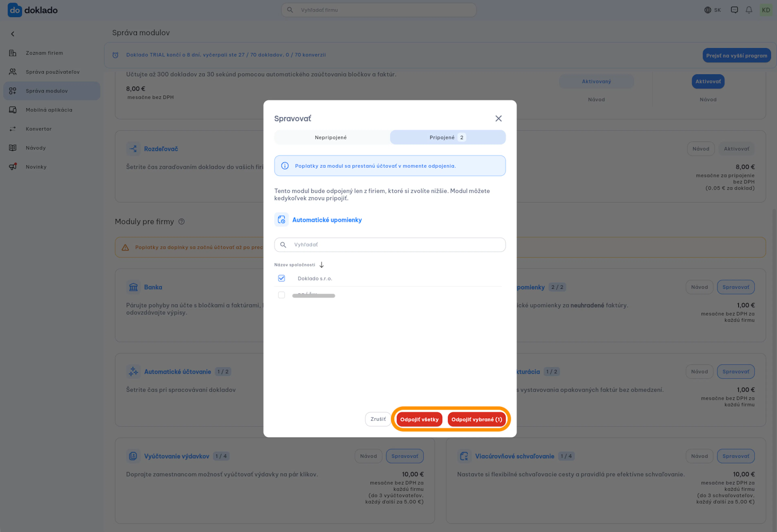Click the Správa modulov grid icon
The height and width of the screenshot is (532, 777).
pos(13,91)
